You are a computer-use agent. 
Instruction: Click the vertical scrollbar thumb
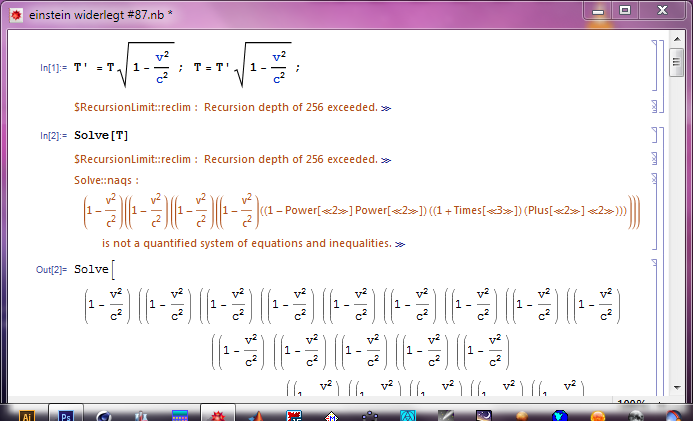(x=677, y=61)
